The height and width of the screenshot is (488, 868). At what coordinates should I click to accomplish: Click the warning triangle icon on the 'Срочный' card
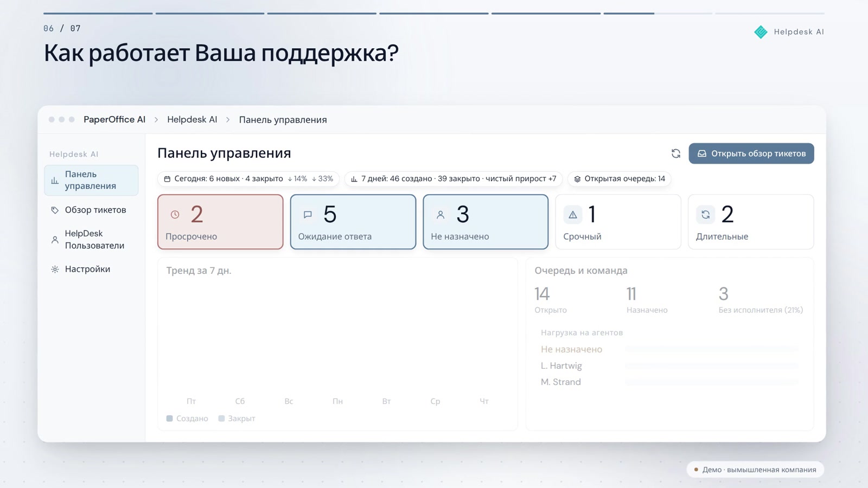573,215
